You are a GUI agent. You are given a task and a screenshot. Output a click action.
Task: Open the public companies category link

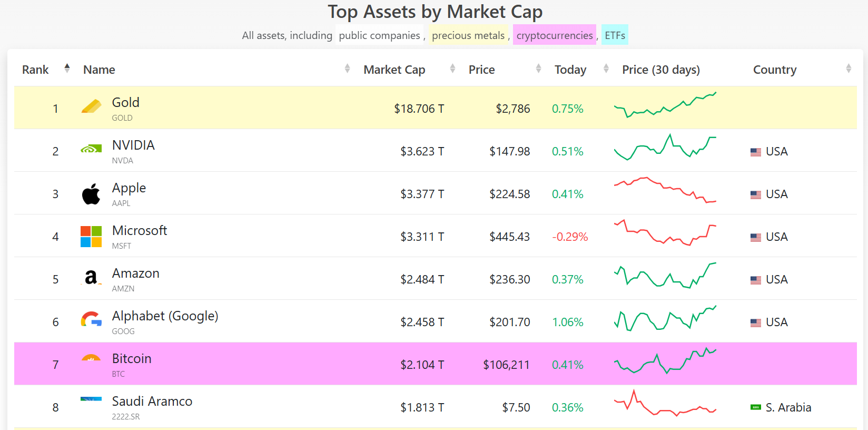click(x=380, y=35)
